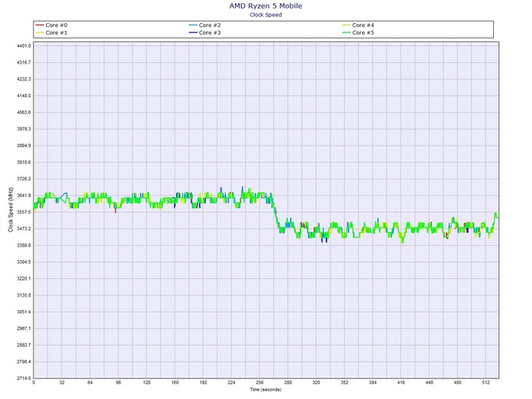
Task: Click the 512 tick on time axis
Action: point(486,382)
